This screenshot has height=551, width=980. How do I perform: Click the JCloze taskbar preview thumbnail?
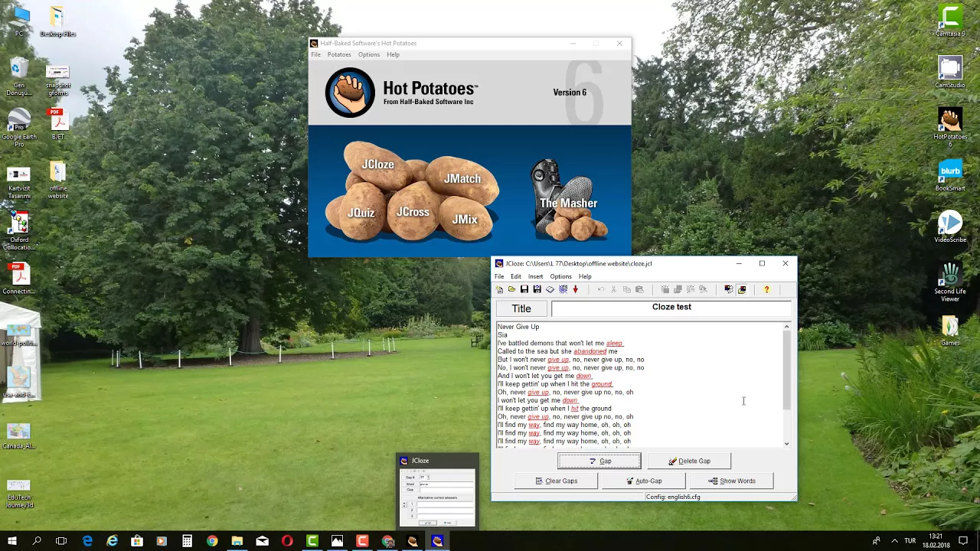coord(437,491)
